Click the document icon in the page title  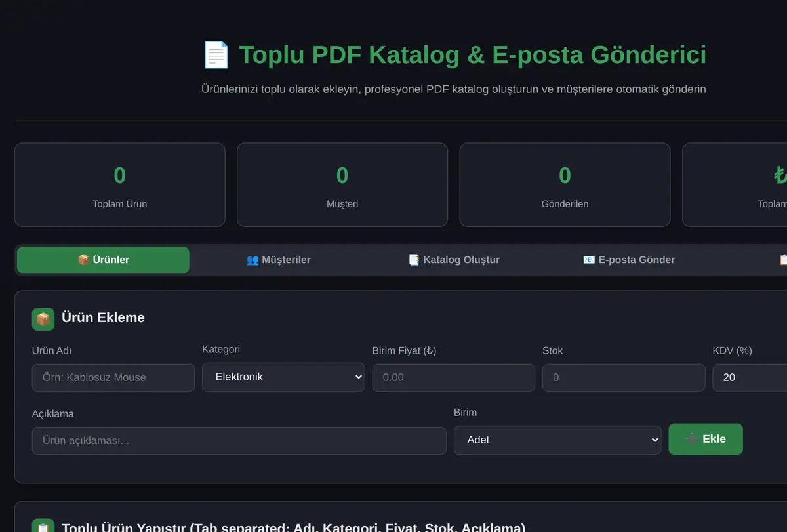click(216, 54)
